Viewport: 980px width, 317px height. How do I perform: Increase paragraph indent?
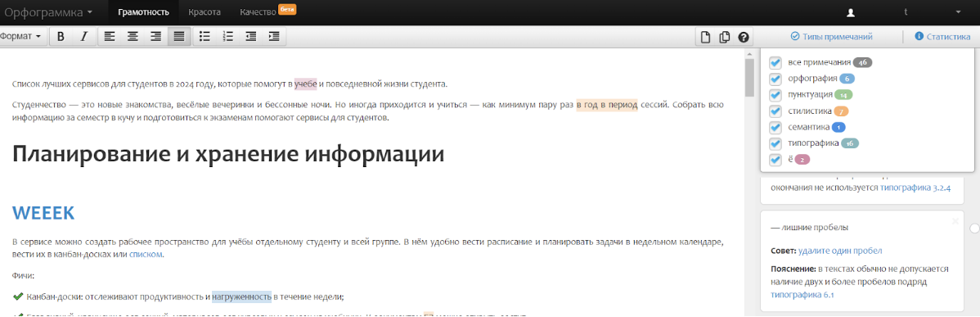click(x=274, y=37)
